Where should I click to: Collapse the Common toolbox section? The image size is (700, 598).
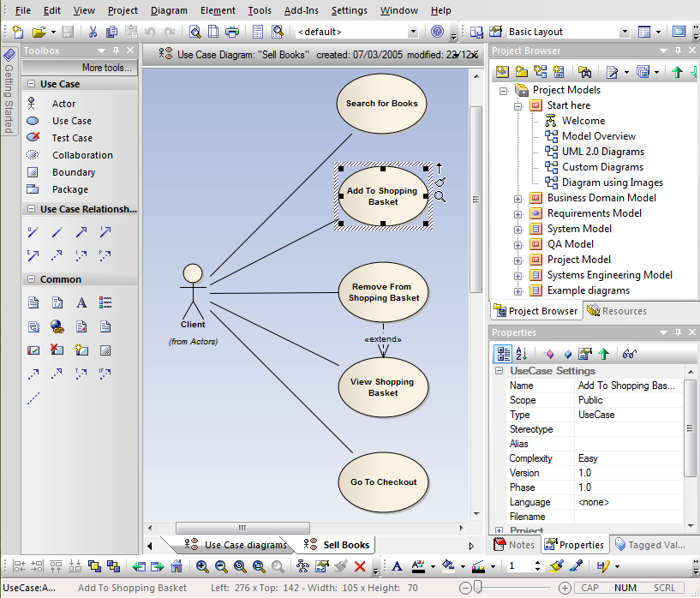pyautogui.click(x=31, y=279)
